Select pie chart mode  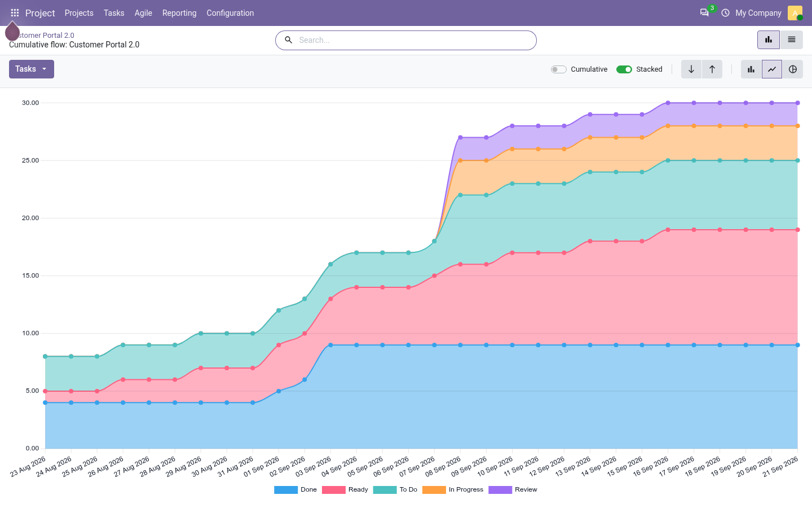[x=793, y=69]
